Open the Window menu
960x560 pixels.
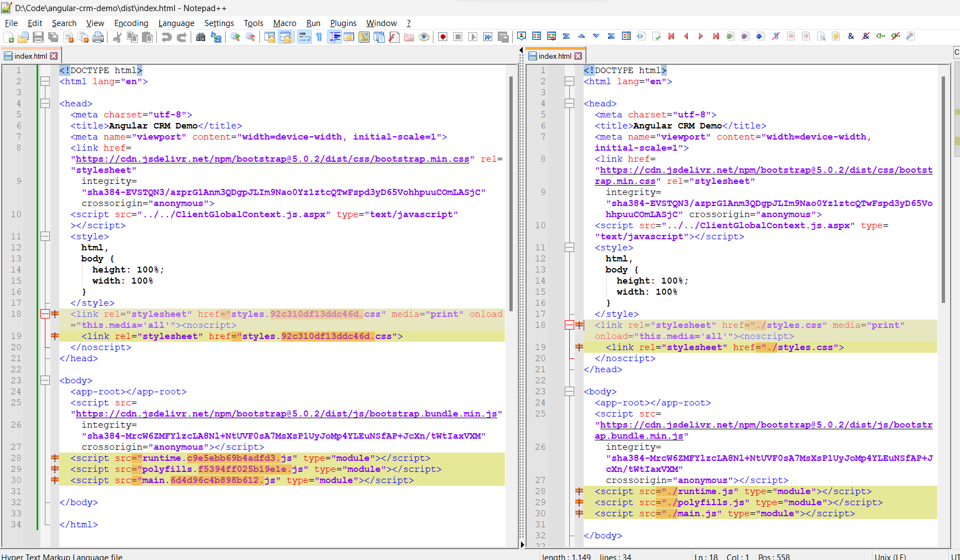[x=381, y=23]
